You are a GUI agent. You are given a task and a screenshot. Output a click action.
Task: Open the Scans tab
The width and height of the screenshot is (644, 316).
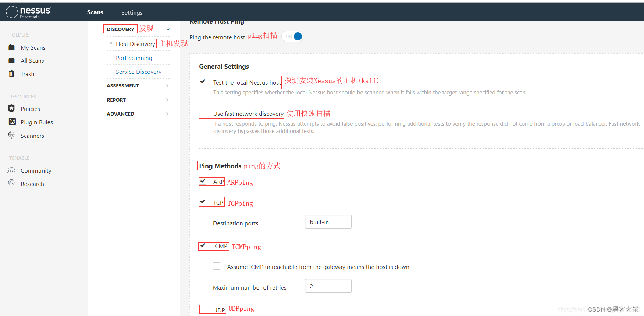click(x=95, y=12)
